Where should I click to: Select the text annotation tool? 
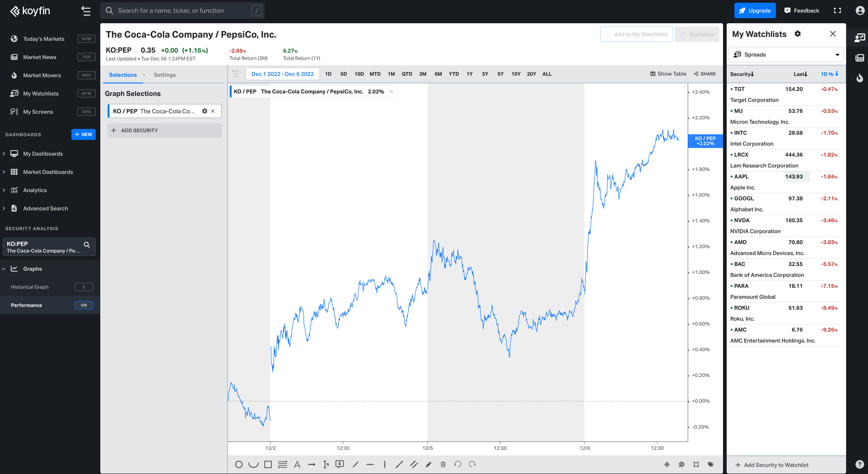tap(297, 465)
